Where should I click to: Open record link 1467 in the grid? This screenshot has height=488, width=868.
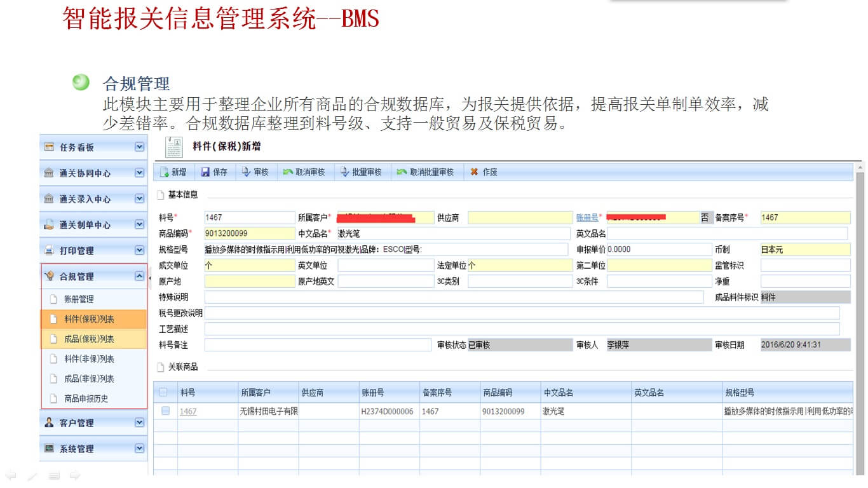coord(187,410)
